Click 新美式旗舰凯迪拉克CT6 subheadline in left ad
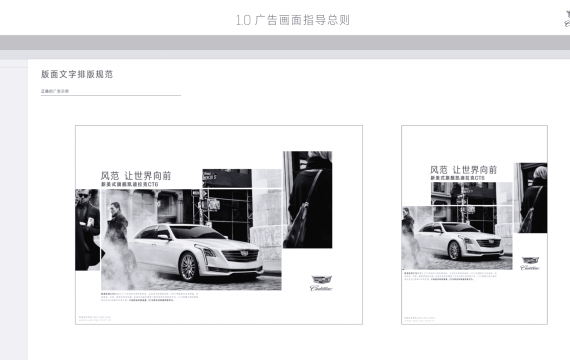 tap(130, 185)
